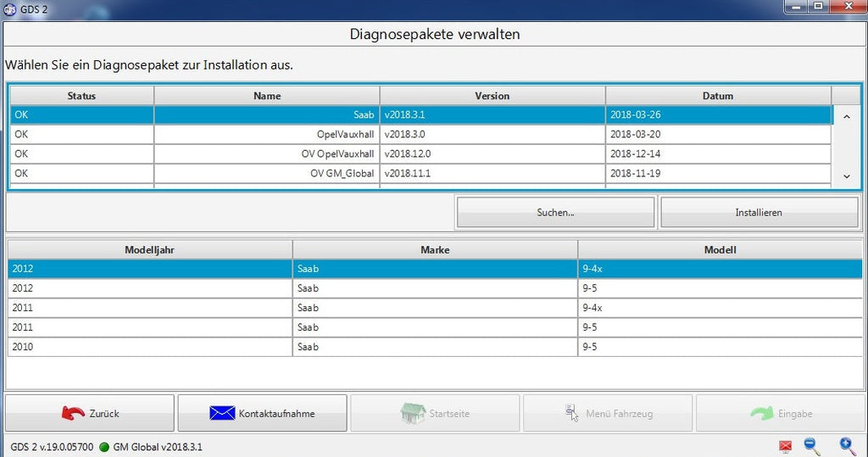Viewport: 868px width, 457px height.
Task: Maximize the GDS 2 window
Action: coord(818,7)
